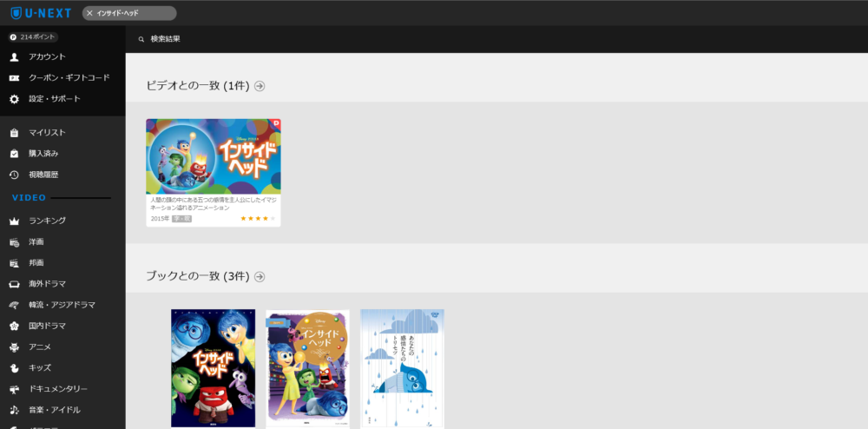Viewport: 868px width, 429px height.
Task: Clear search with the X icon
Action: [89, 13]
